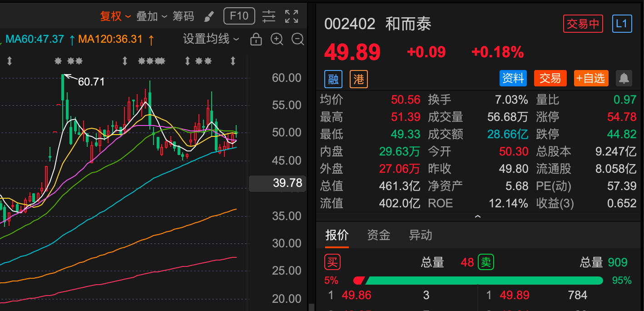Image resolution: width=644 pixels, height=311 pixels.
Task: Select the brush drawing tool icon
Action: tap(209, 16)
